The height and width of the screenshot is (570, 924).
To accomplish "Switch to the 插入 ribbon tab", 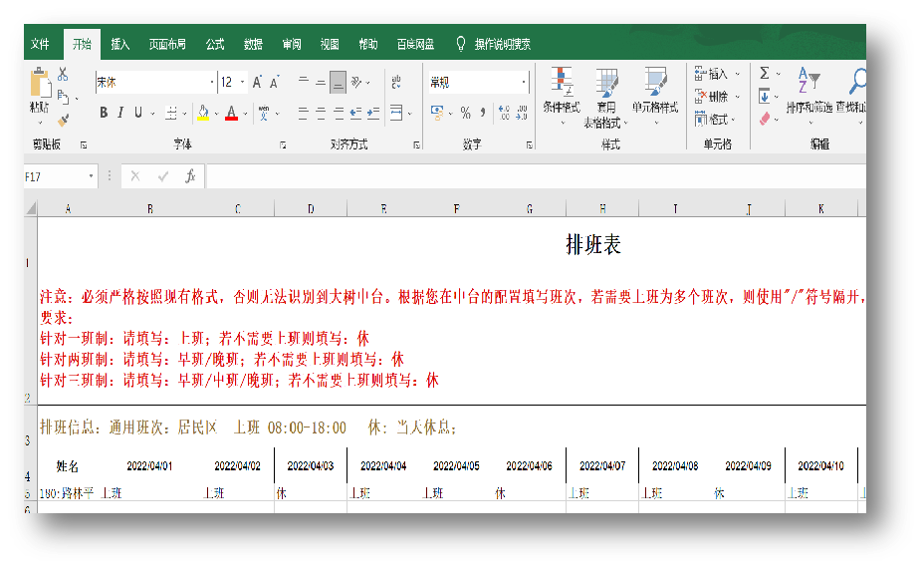I will (120, 44).
